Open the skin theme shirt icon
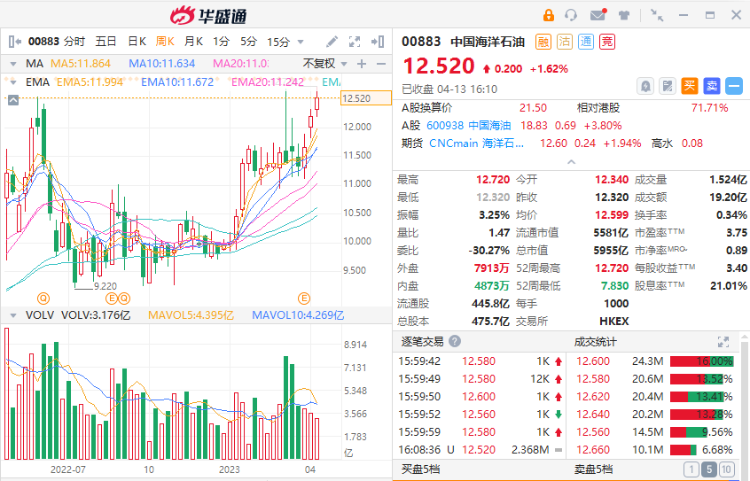Screen dimensions: 750x481 (x=624, y=15)
